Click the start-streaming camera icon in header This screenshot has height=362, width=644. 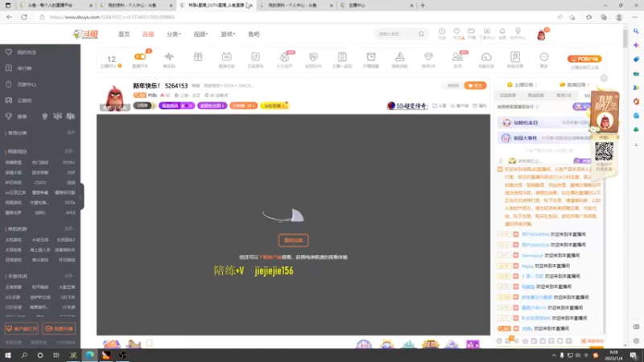coord(472,31)
